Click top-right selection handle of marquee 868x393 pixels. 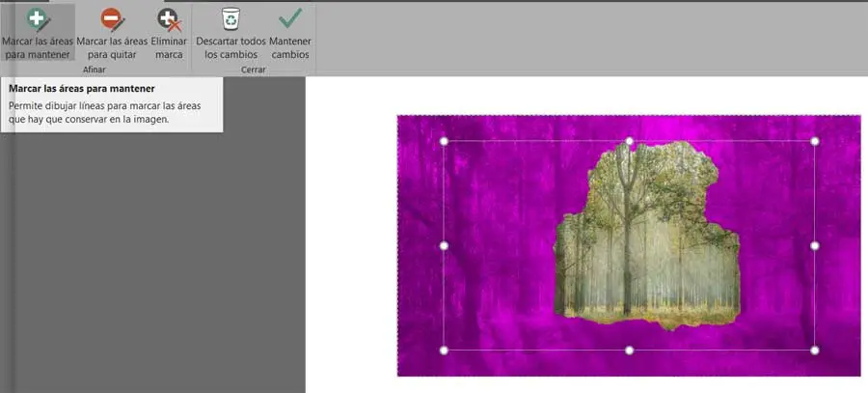coord(814,141)
